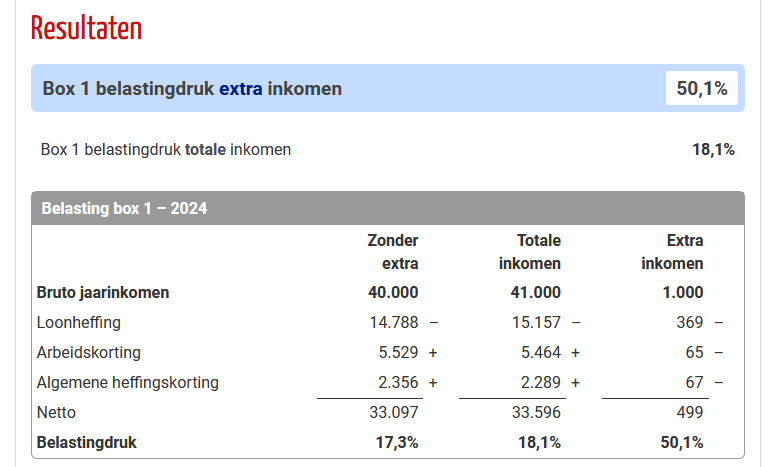The height and width of the screenshot is (467, 765).
Task: Click the 'Loonheffing' row label
Action: coord(78,323)
